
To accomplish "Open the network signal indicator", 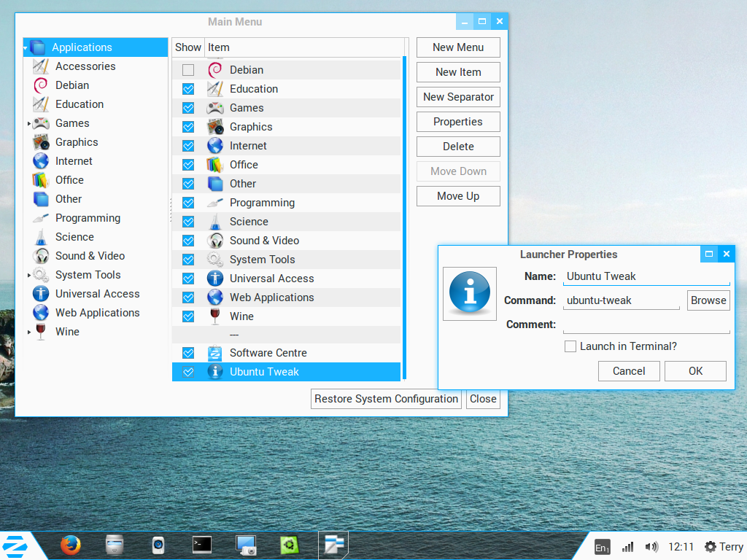I will tap(627, 546).
